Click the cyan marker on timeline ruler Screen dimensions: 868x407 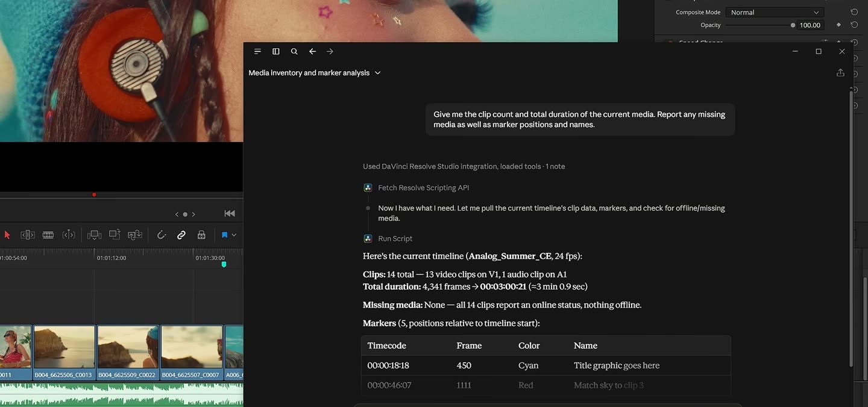click(224, 264)
